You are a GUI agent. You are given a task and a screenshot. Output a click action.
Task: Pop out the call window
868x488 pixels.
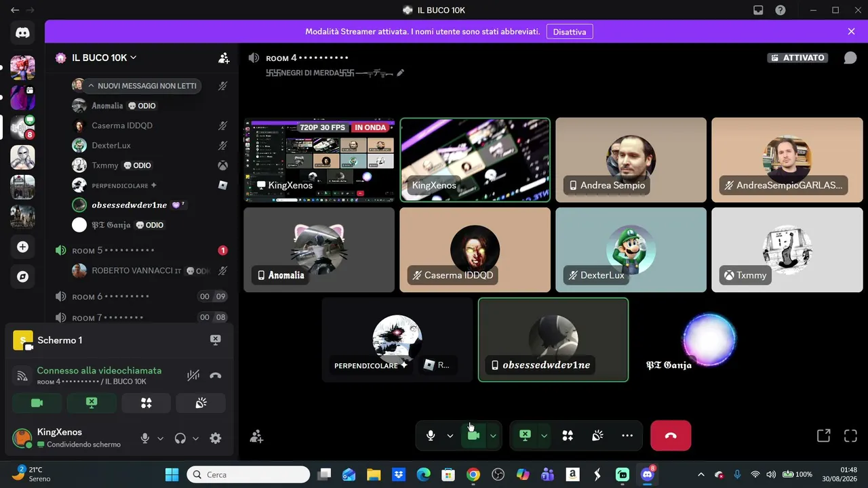coord(823,436)
